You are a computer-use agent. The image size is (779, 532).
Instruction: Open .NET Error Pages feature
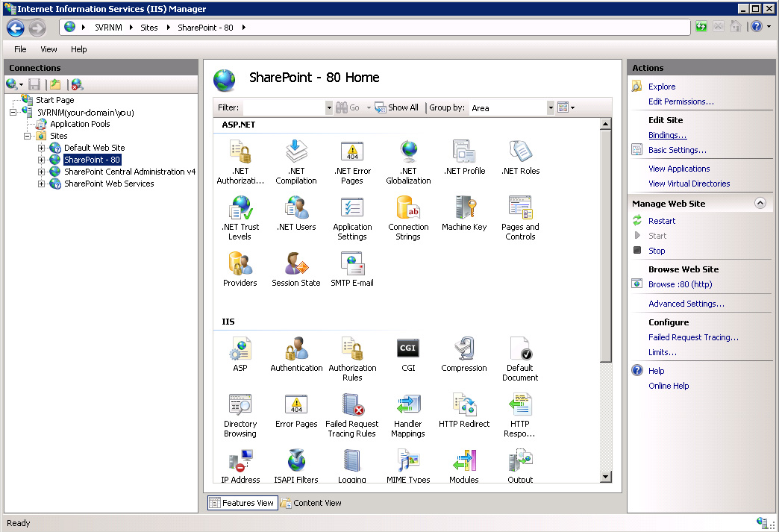352,162
